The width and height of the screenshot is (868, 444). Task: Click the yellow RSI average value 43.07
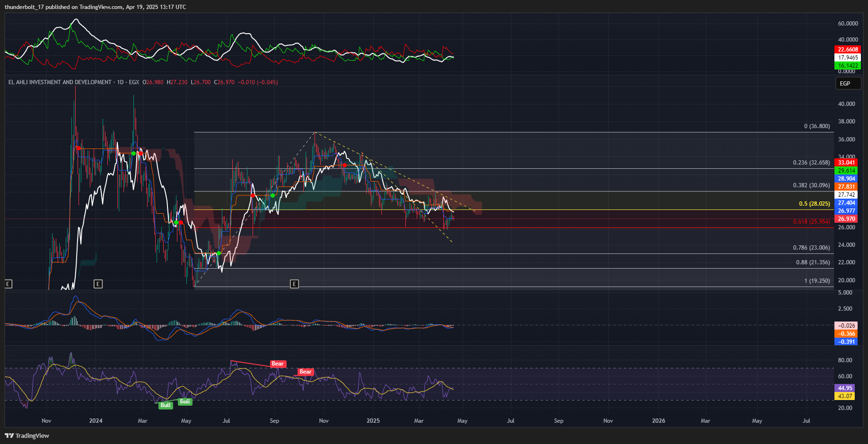(x=845, y=396)
